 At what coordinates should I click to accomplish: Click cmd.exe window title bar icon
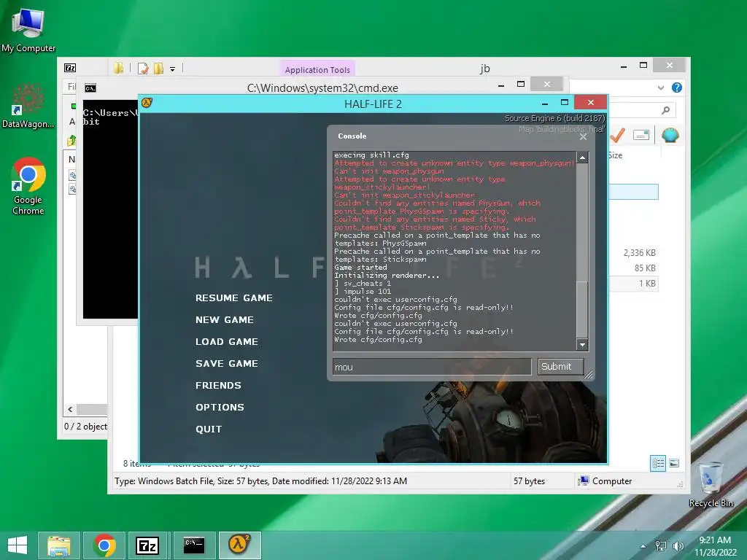pyautogui.click(x=90, y=88)
